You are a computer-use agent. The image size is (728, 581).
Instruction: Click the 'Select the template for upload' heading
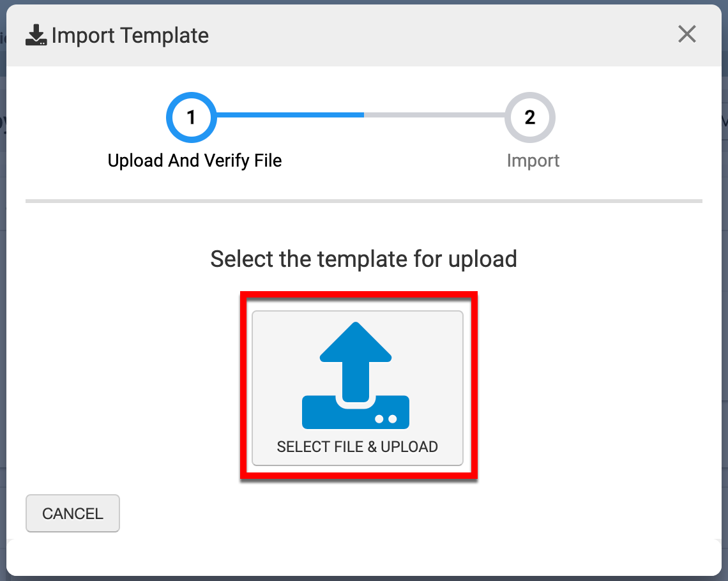pos(363,259)
